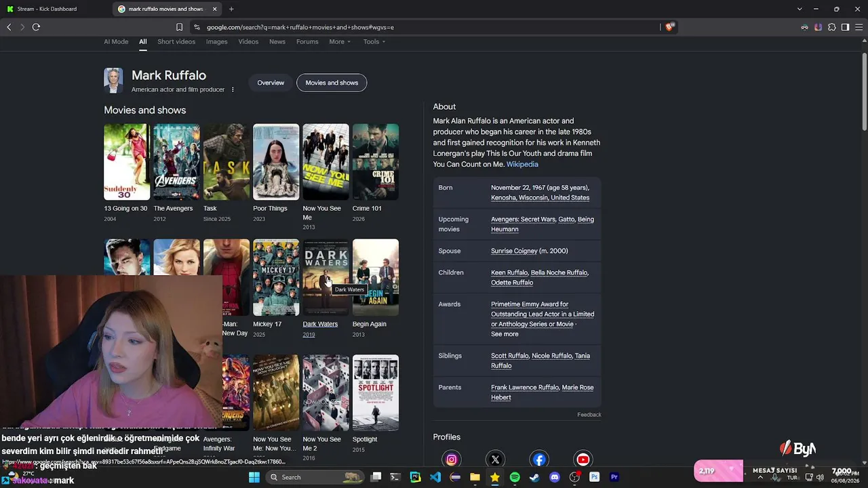Reload the page with the refresh icon
Image resolution: width=868 pixels, height=488 pixels.
click(36, 27)
